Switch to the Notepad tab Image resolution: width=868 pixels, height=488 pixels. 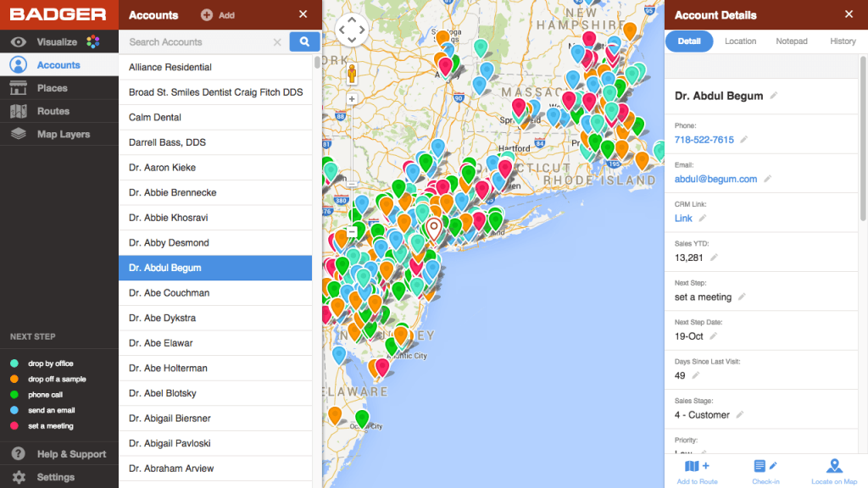[791, 41]
